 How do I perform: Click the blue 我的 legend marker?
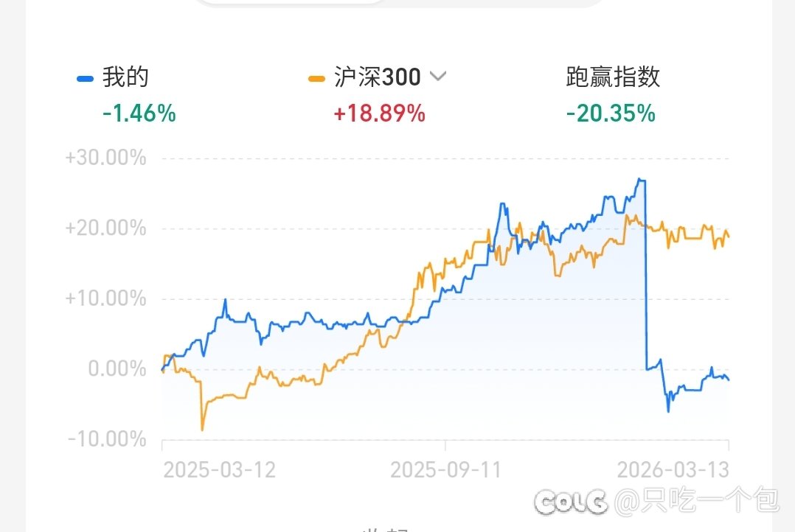86,78
